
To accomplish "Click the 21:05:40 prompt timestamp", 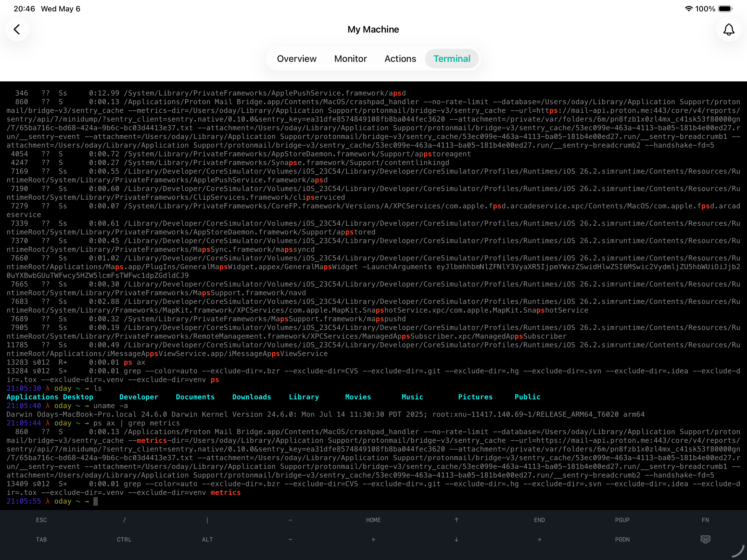I will (24, 406).
